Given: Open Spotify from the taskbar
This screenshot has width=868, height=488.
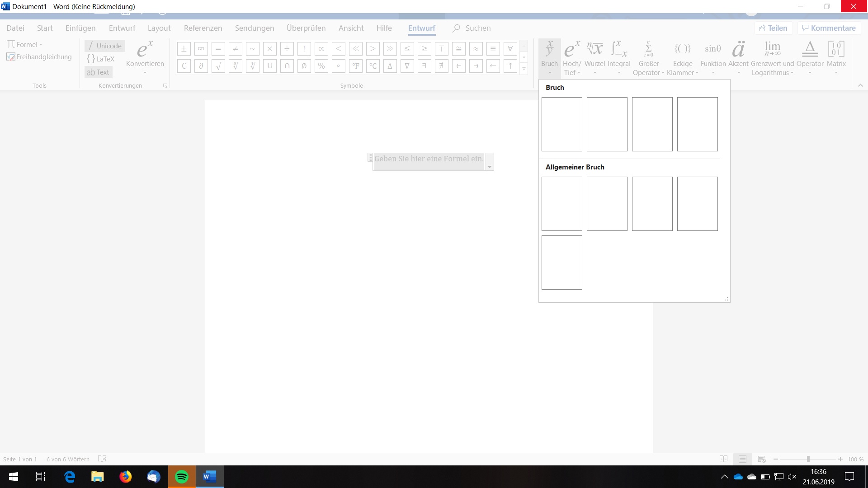Looking at the screenshot, I should 182,477.
